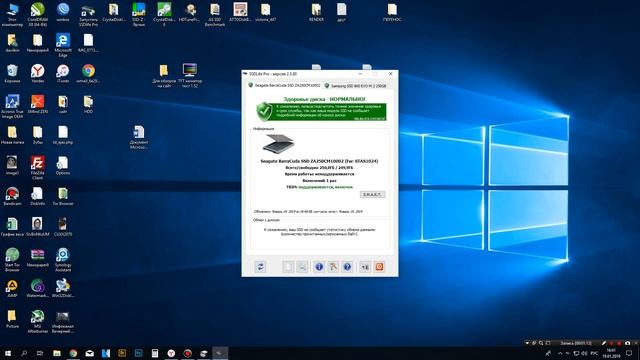The height and width of the screenshot is (360, 640).
Task: Select the Picture folder on desktop
Action: pos(12,319)
